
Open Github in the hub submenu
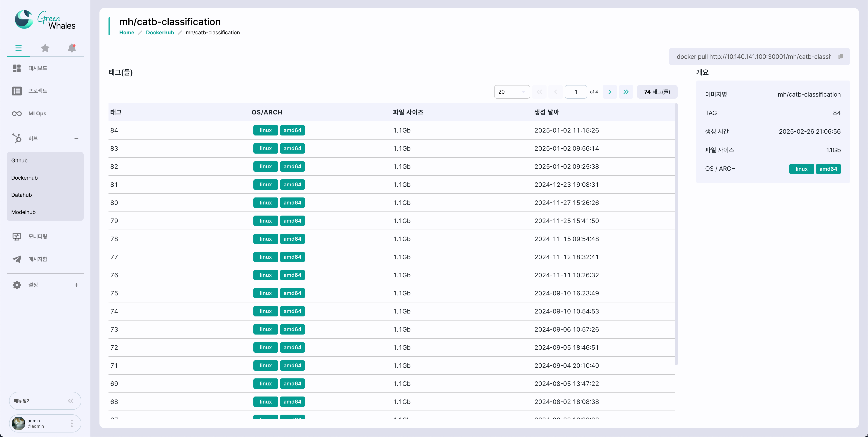pos(45,161)
